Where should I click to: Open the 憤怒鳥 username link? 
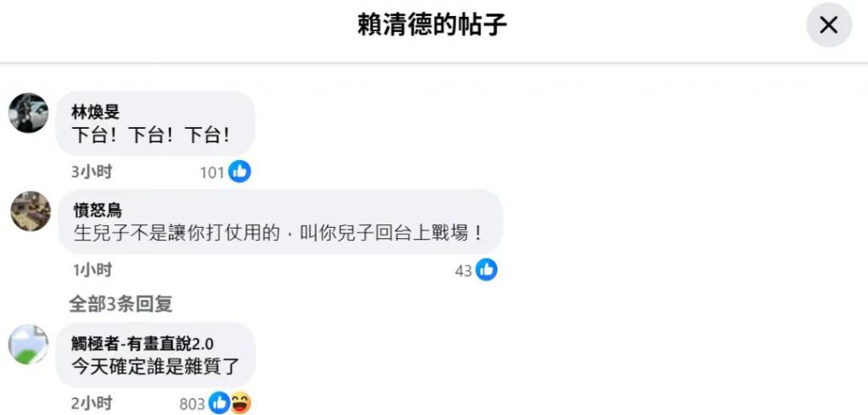[97, 210]
